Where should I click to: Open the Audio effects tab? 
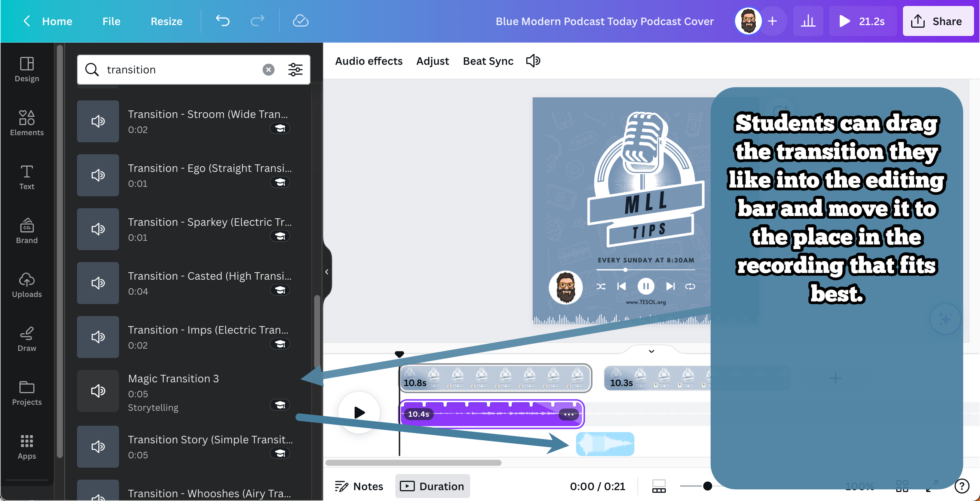(x=368, y=61)
